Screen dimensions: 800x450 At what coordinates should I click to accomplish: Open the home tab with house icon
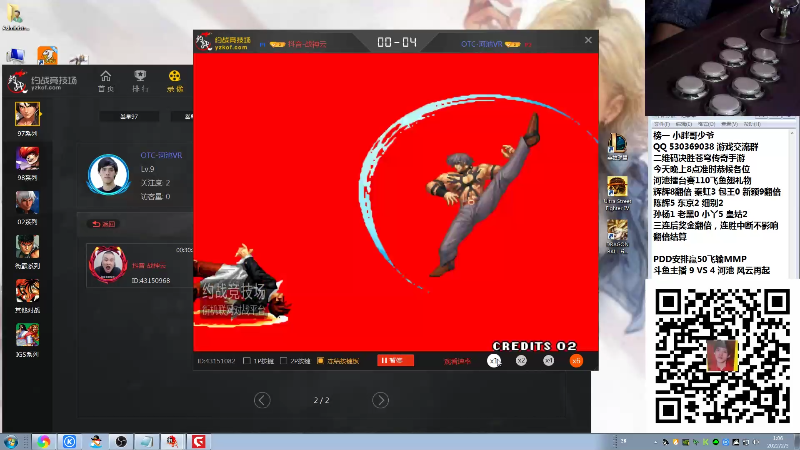pyautogui.click(x=106, y=81)
